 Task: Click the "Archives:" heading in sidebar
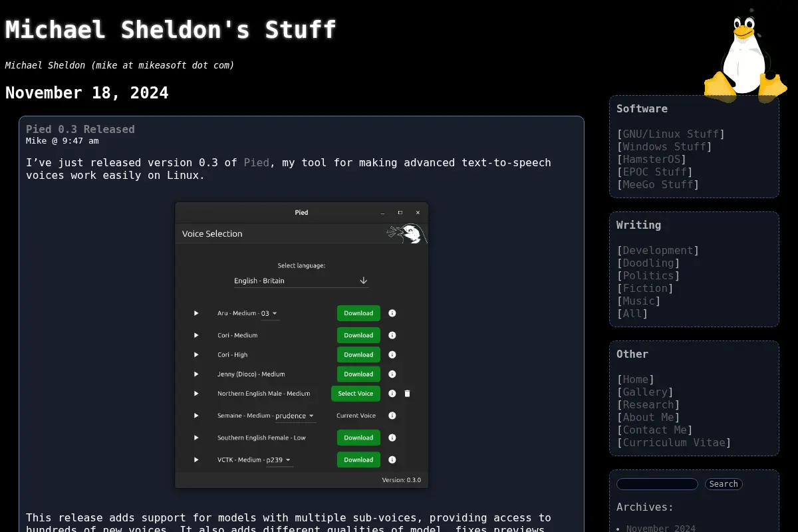click(x=645, y=507)
